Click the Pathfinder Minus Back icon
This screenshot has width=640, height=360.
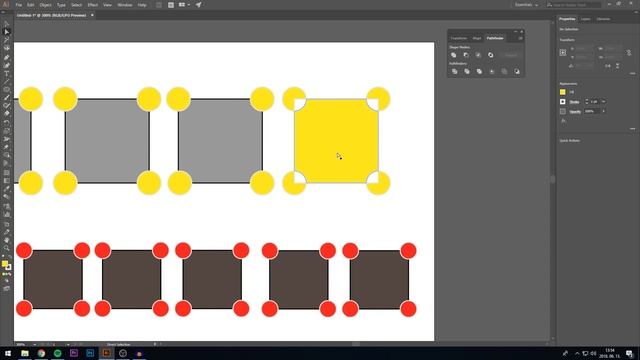pos(517,71)
